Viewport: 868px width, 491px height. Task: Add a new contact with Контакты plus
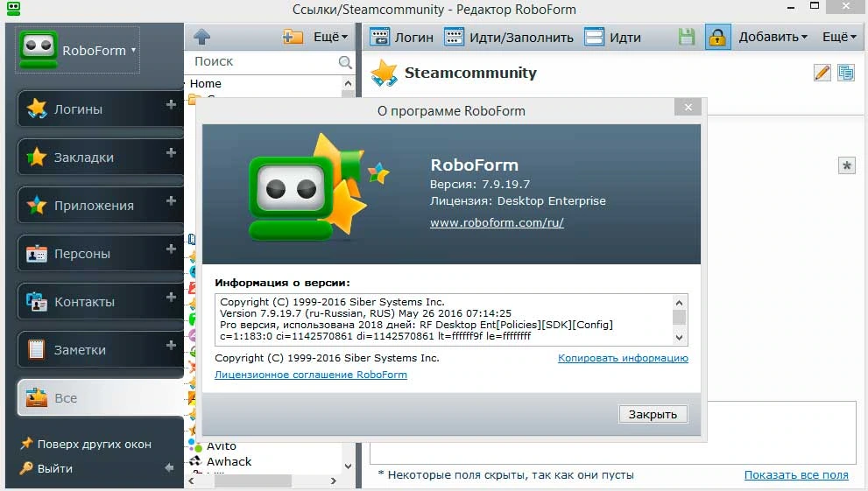coord(171,297)
